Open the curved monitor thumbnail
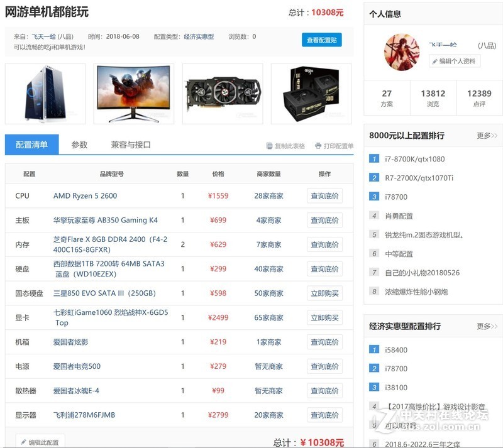The height and width of the screenshot is (448, 503). pos(134,94)
